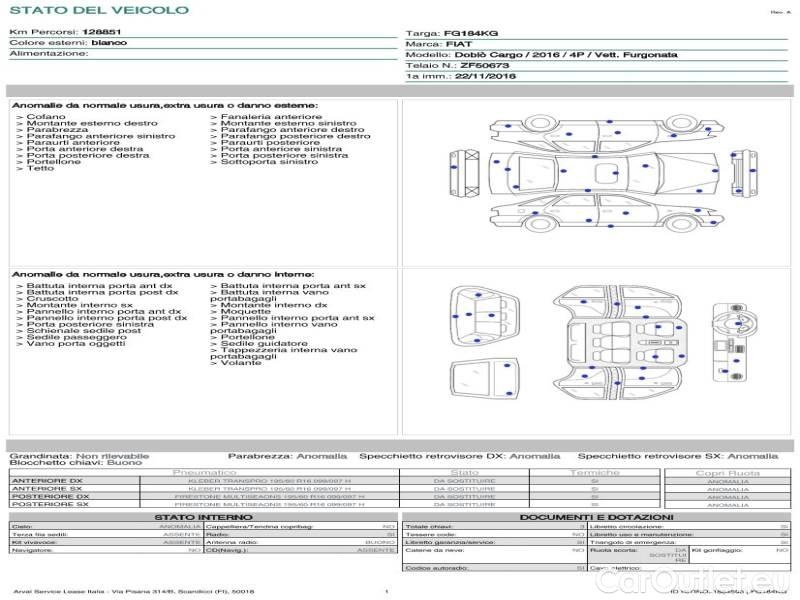Select the STATO DEL VEICOLO title
This screenshot has height=600, width=800.
pyautogui.click(x=98, y=10)
